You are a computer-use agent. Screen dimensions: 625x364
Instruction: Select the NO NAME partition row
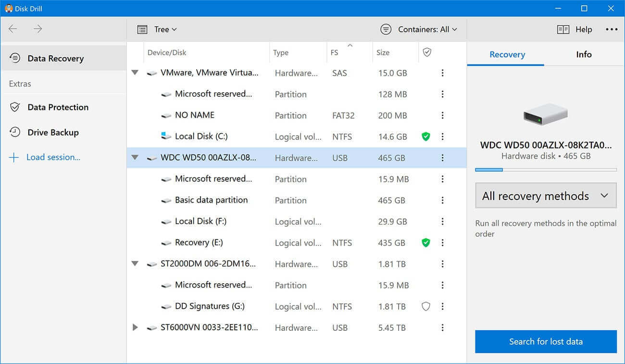tap(297, 115)
